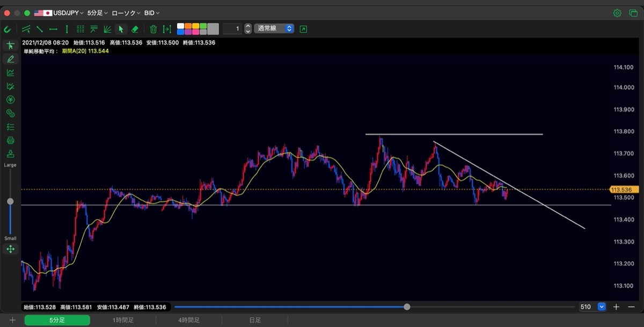Switch to the 4時間足 tab
This screenshot has width=644, height=327.
(x=189, y=320)
